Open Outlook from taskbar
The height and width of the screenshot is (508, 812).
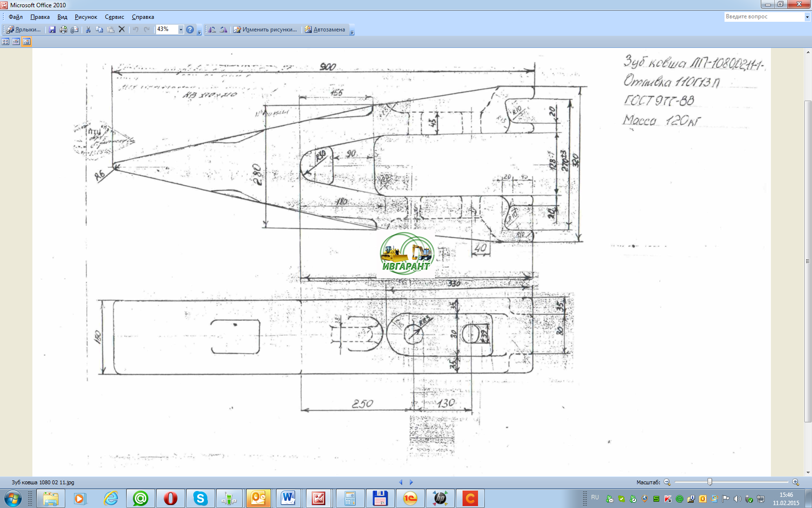pos(259,498)
